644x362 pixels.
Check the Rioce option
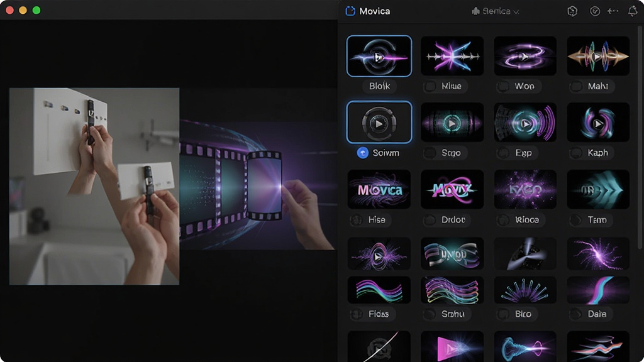[502, 220]
